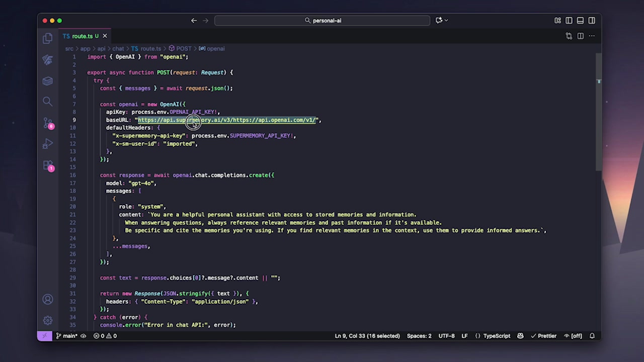Expand the chat folder breadcrumb
This screenshot has width=644, height=362.
coord(118,48)
